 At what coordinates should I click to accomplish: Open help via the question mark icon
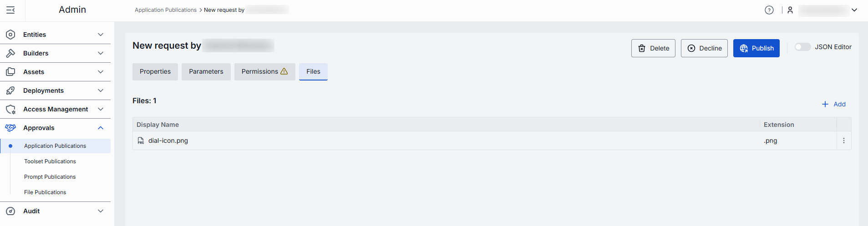point(769,10)
